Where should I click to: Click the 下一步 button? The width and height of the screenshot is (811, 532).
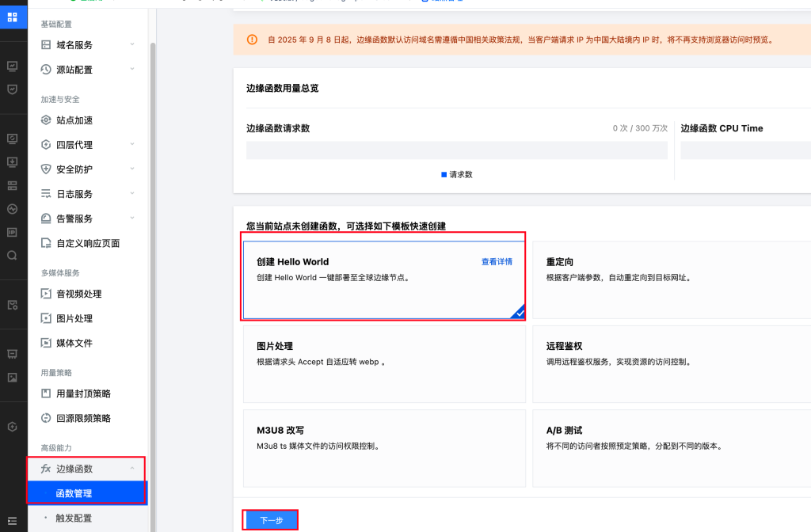tap(271, 520)
